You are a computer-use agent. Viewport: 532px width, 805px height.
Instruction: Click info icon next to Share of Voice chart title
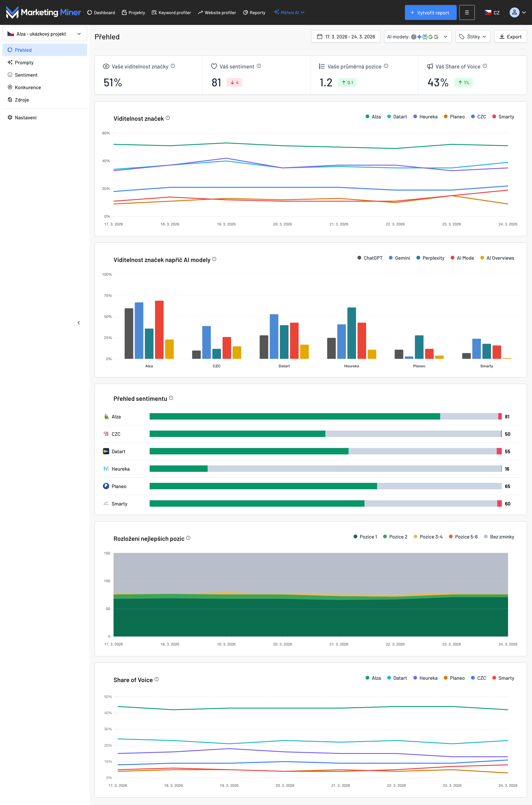[157, 679]
